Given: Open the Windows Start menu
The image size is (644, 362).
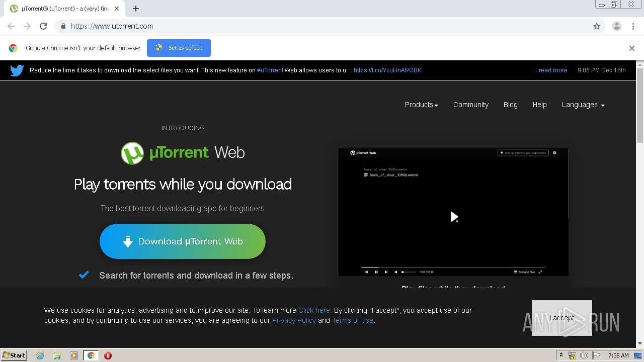Looking at the screenshot, I should coord(14,355).
